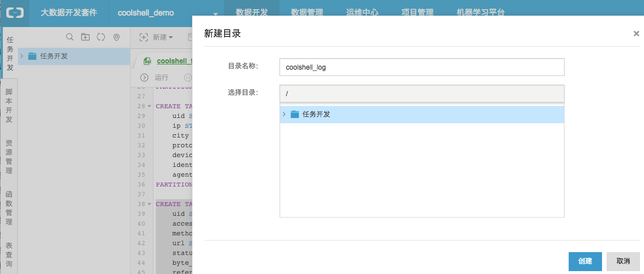Collapse the code fold at line 28
This screenshot has height=274, width=644.
pos(149,106)
